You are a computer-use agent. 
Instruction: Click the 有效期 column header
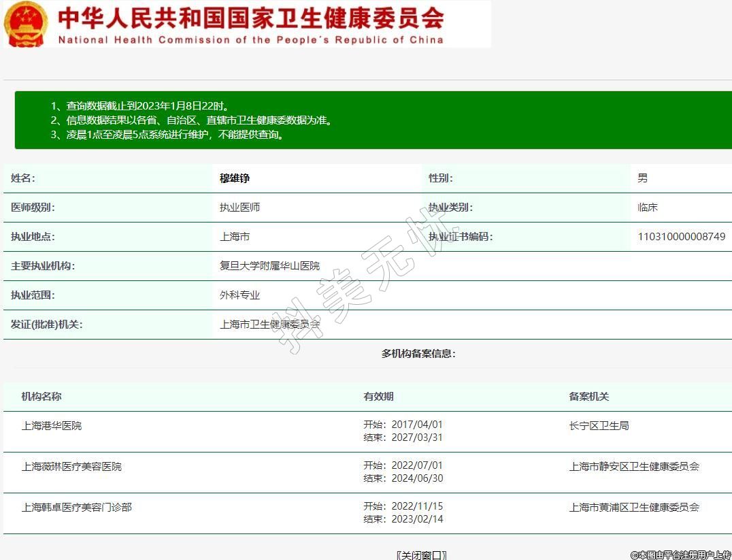pos(378,397)
